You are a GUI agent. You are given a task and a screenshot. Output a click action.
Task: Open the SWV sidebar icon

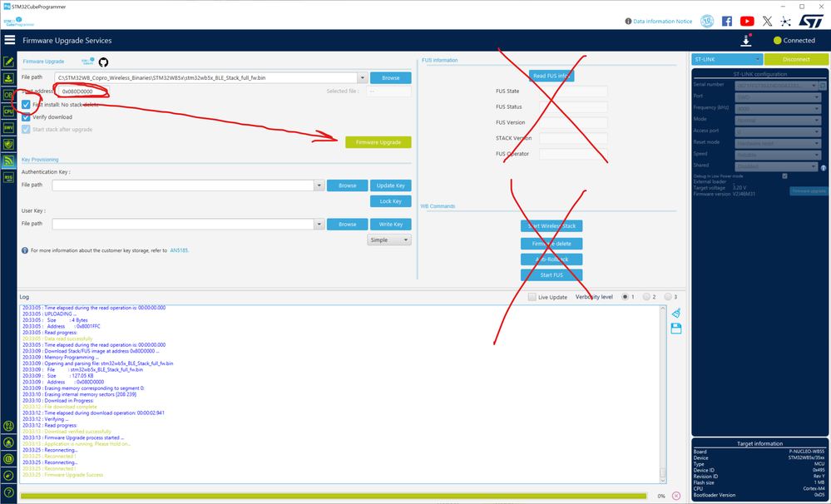[8, 128]
